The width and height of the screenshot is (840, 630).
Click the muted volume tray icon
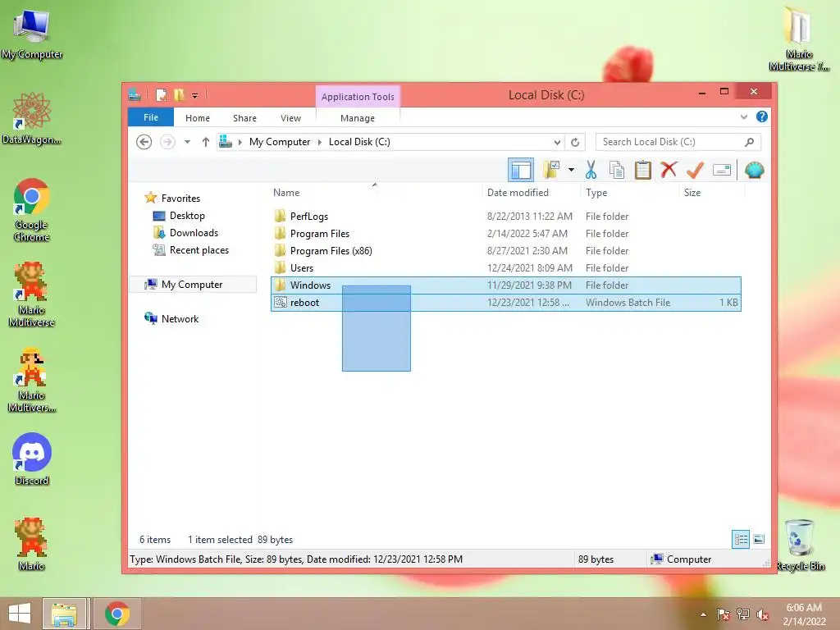coord(762,614)
